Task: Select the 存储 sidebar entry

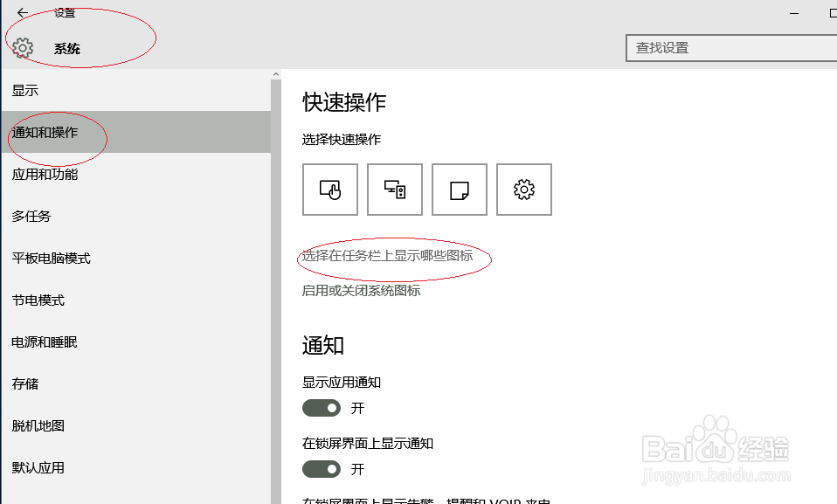Action: click(x=24, y=383)
